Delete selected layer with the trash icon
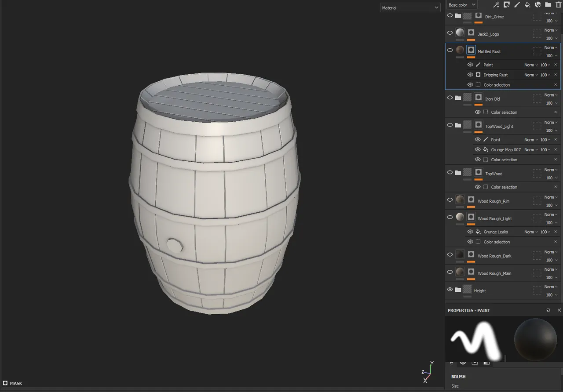This screenshot has height=392, width=563. click(559, 5)
